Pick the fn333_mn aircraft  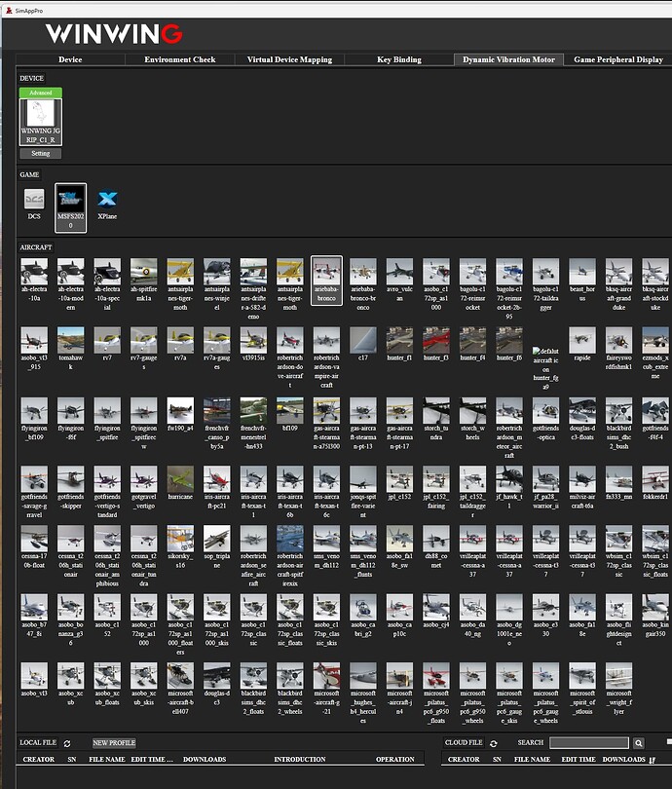pyautogui.click(x=618, y=479)
